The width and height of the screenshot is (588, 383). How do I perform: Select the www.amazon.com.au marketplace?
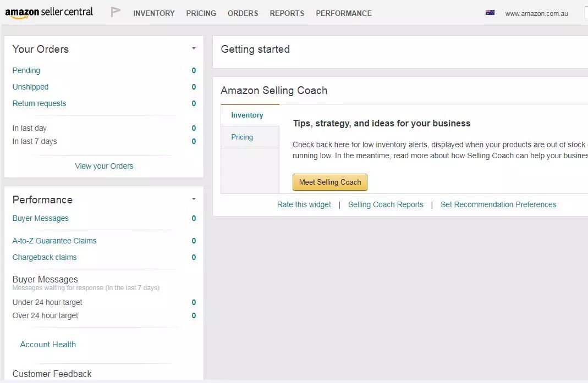click(x=536, y=14)
